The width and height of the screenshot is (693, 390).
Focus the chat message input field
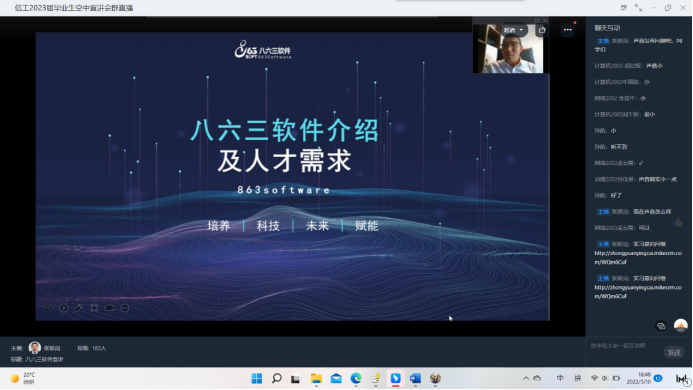625,346
